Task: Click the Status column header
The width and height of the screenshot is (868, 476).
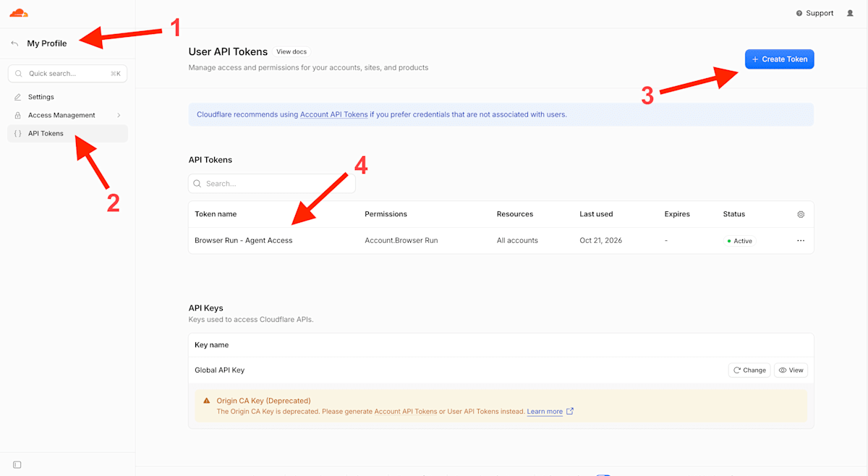Action: coord(734,214)
